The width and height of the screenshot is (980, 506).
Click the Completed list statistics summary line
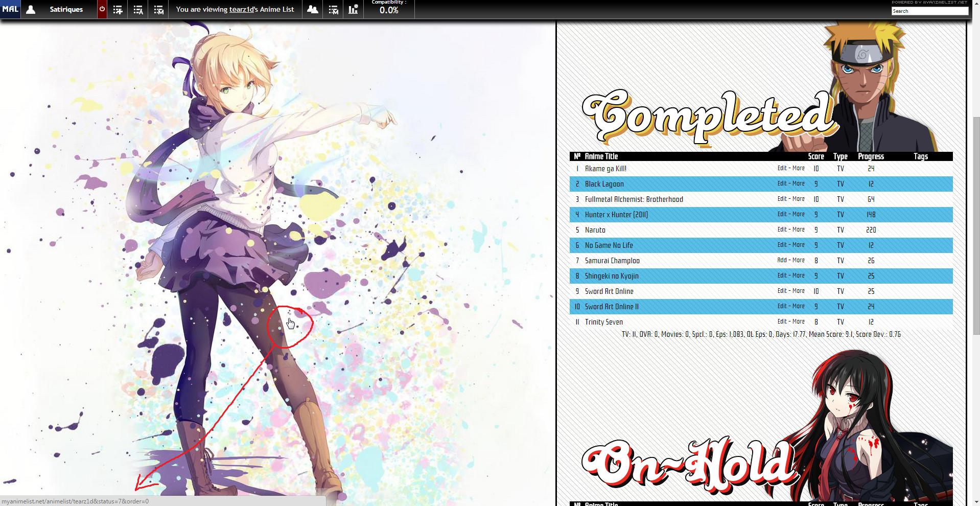pos(761,334)
